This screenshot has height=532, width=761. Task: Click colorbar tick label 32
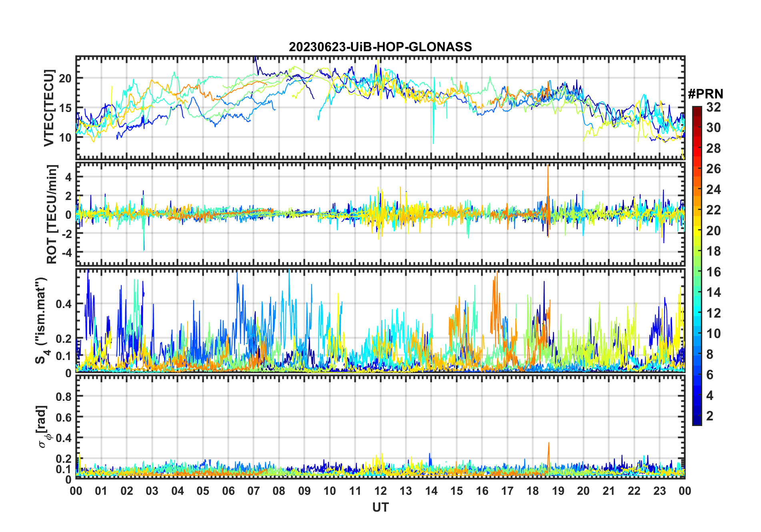click(x=713, y=107)
